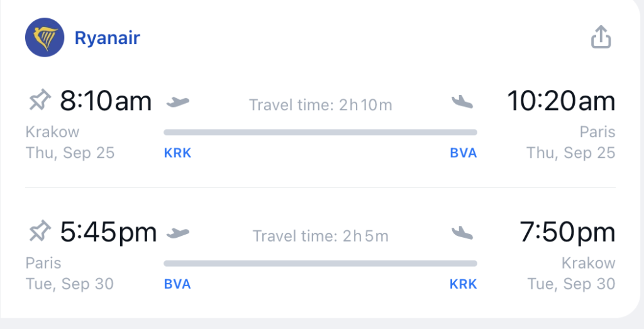Select the BVA arrival code on outbound flight
Screen dimensions: 644x329
(464, 153)
